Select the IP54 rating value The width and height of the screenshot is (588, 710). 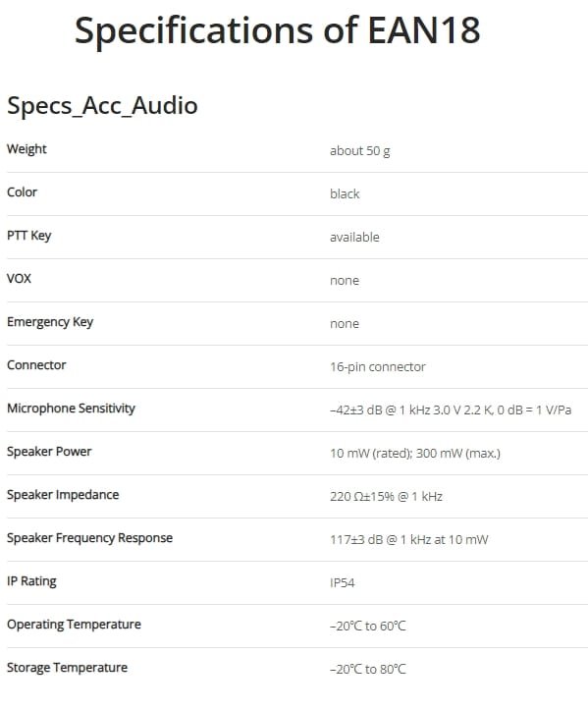pos(343,582)
